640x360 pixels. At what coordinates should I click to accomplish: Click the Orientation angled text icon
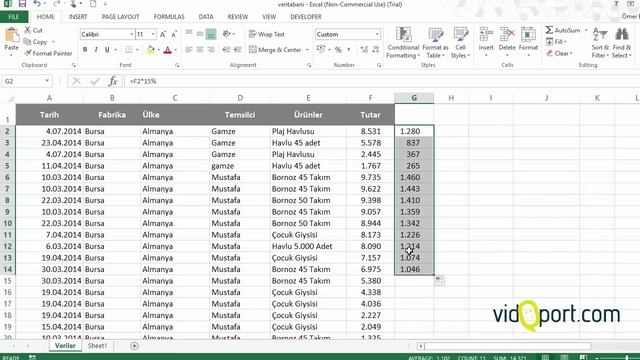pos(227,34)
